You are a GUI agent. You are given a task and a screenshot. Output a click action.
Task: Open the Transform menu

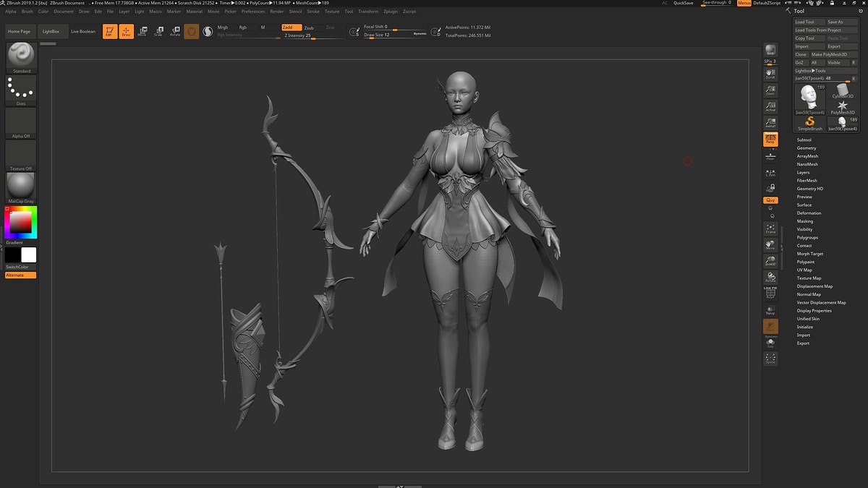click(x=368, y=12)
